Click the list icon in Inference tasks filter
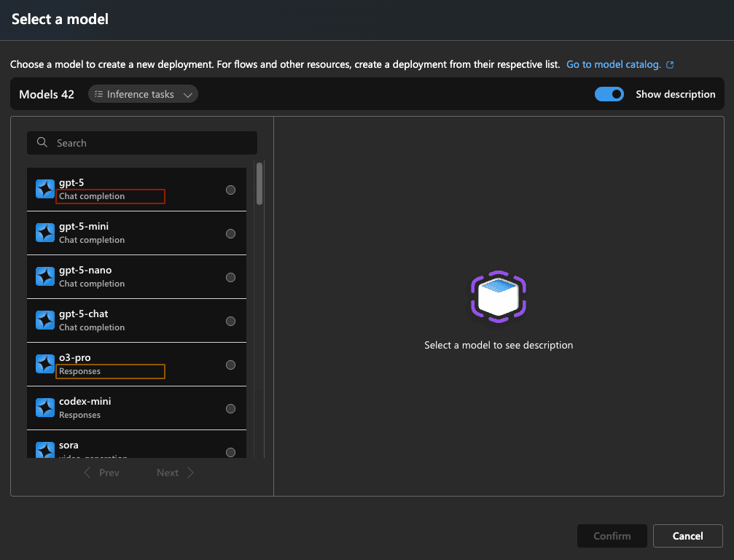The image size is (734, 560). [x=99, y=94]
